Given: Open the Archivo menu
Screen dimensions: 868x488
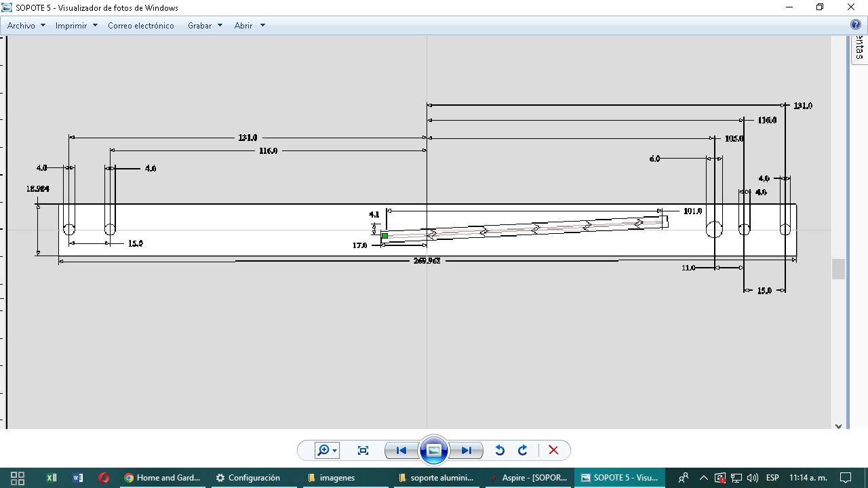Looking at the screenshot, I should click(26, 25).
